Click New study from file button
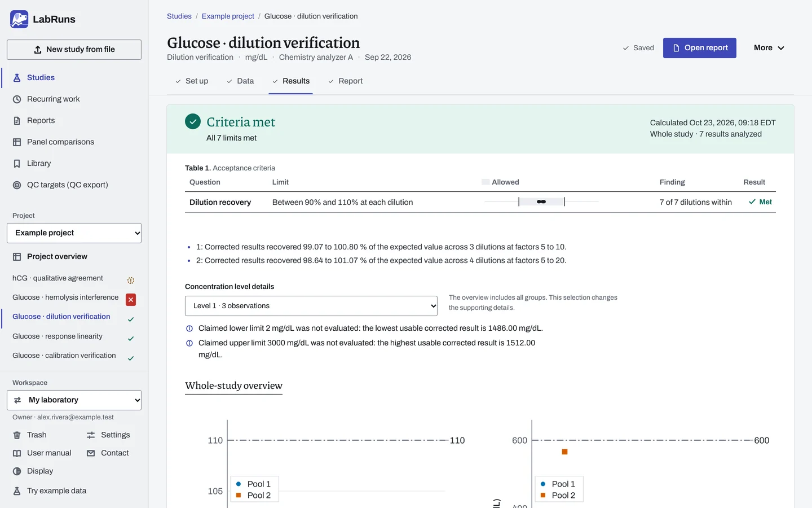812x508 pixels. click(x=74, y=50)
